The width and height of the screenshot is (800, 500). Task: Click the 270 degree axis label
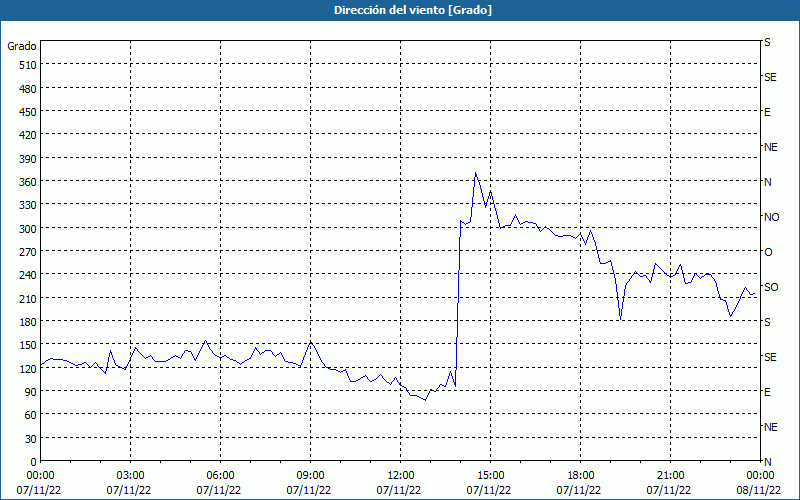[x=28, y=252]
